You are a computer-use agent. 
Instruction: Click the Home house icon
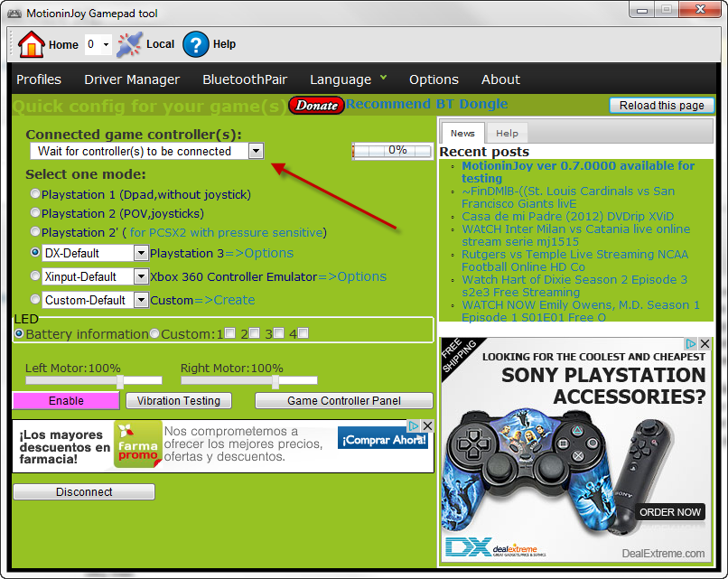coord(31,44)
